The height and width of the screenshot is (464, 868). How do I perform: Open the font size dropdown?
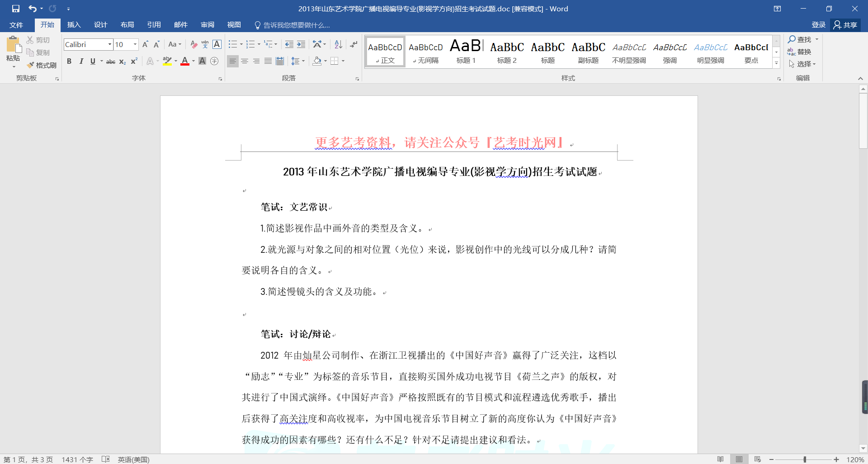pos(135,44)
